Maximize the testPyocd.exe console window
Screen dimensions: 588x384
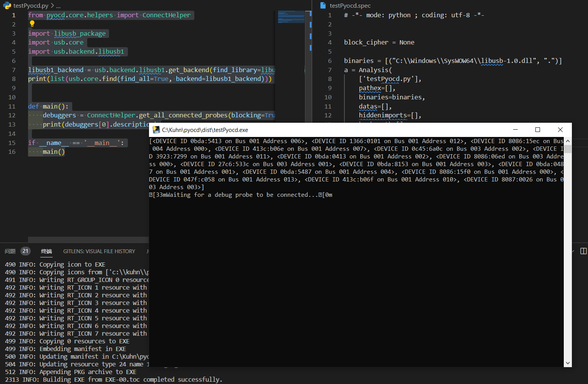(538, 130)
